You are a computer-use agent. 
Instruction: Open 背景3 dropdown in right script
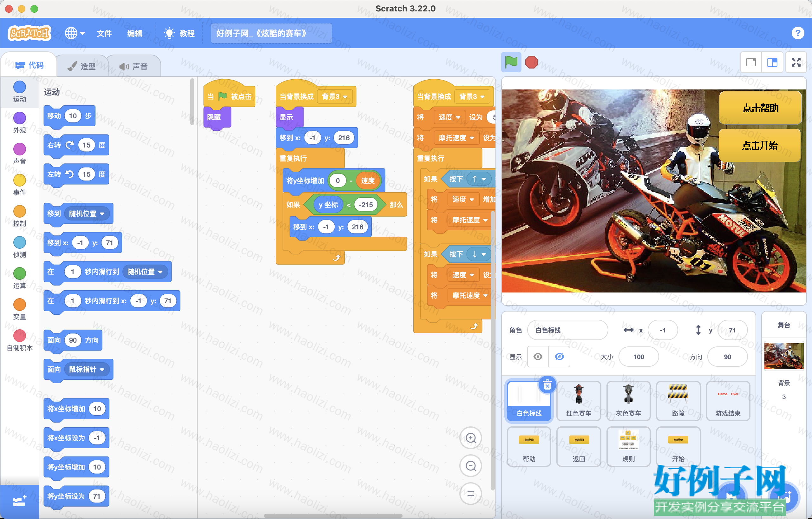tap(472, 96)
